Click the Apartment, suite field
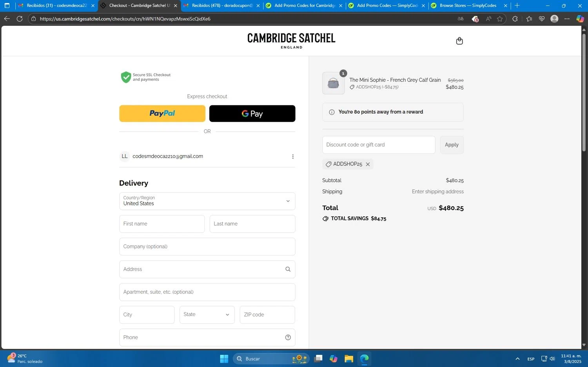Screen dimensions: 588x367 (207, 292)
